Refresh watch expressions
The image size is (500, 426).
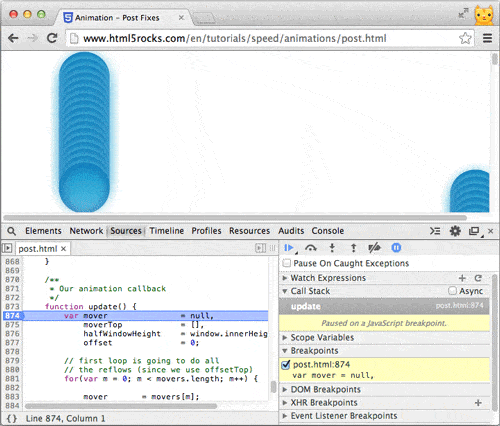[x=478, y=278]
